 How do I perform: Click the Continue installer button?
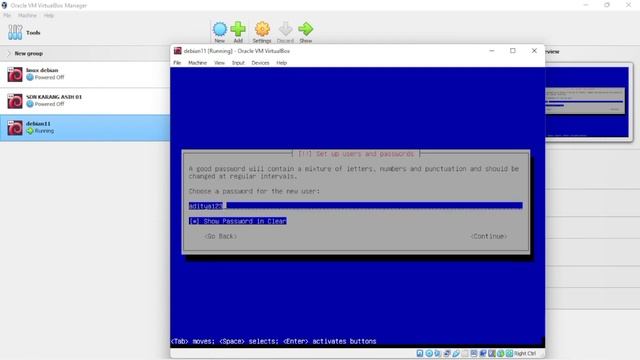pyautogui.click(x=489, y=236)
